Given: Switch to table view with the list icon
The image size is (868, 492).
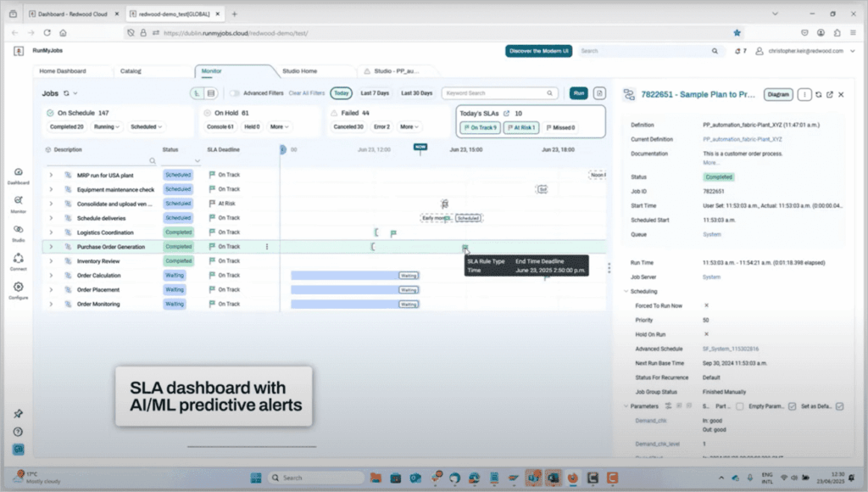Looking at the screenshot, I should [x=209, y=93].
